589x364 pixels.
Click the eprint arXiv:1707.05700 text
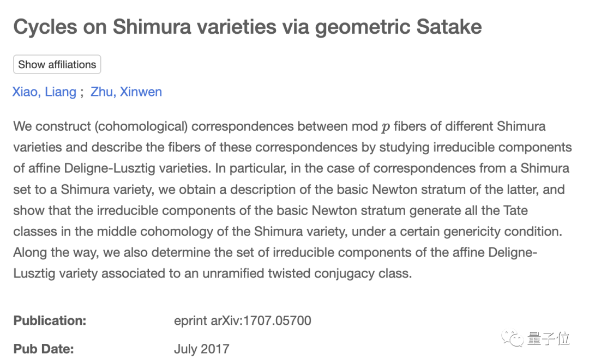243,320
